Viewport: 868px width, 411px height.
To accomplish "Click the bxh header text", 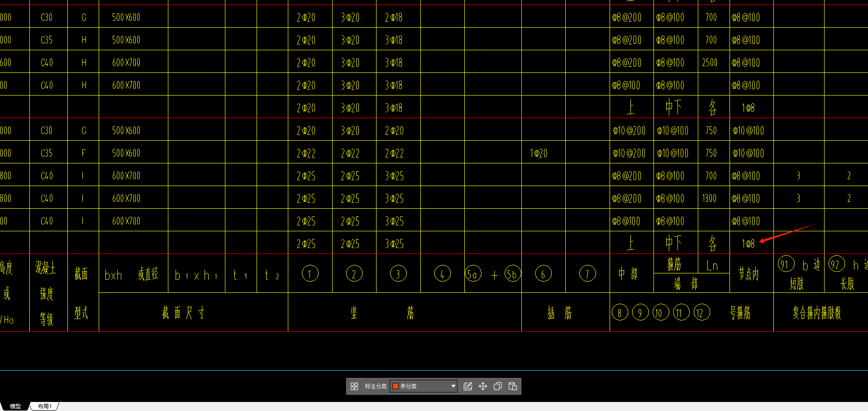I will click(x=113, y=275).
